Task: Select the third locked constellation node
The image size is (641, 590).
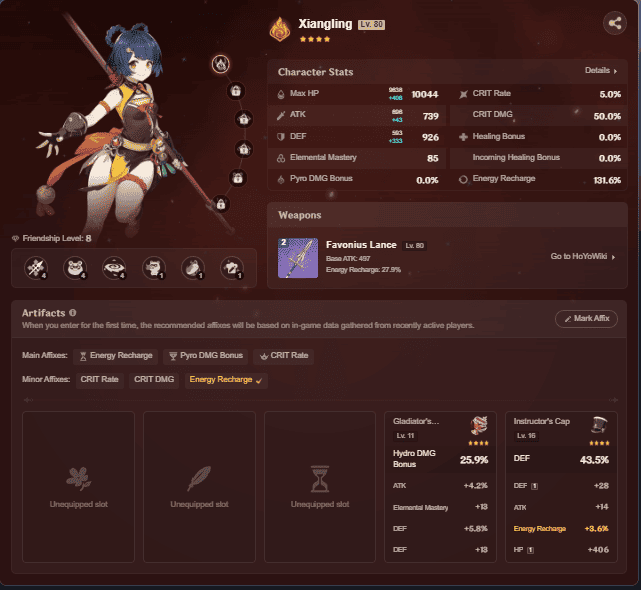Action: (x=244, y=119)
